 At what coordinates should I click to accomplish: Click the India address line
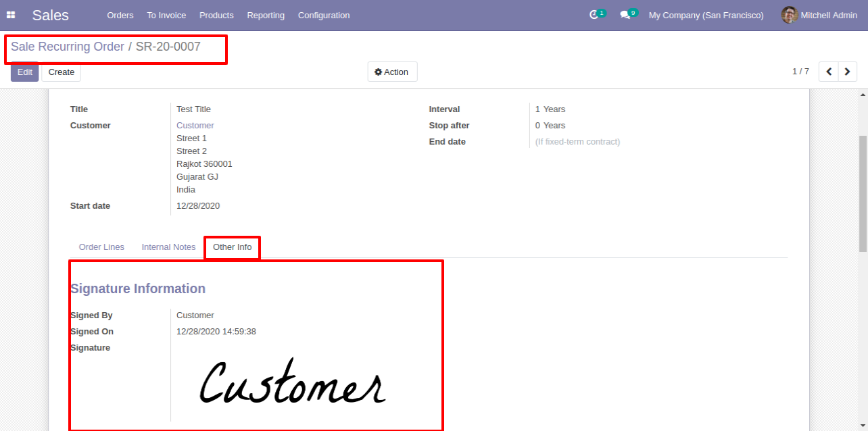click(186, 190)
